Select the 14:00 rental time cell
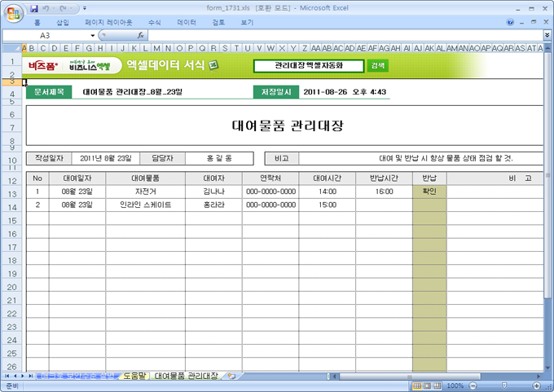Image resolution: width=554 pixels, height=392 pixels. (x=328, y=192)
